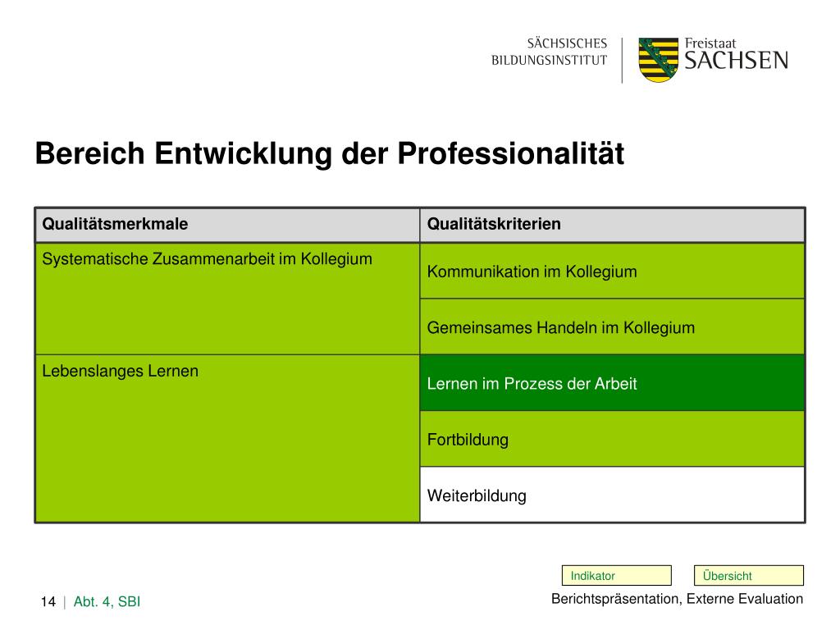Click highlighted 'Lernen im Prozess der Arbeit'
The width and height of the screenshot is (840, 630).
612,383
